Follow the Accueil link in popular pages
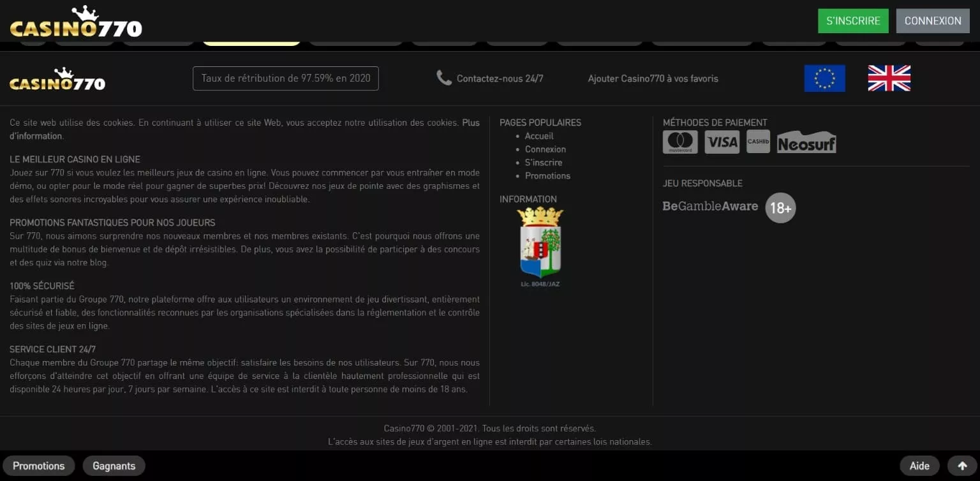This screenshot has width=980, height=481. [x=538, y=136]
